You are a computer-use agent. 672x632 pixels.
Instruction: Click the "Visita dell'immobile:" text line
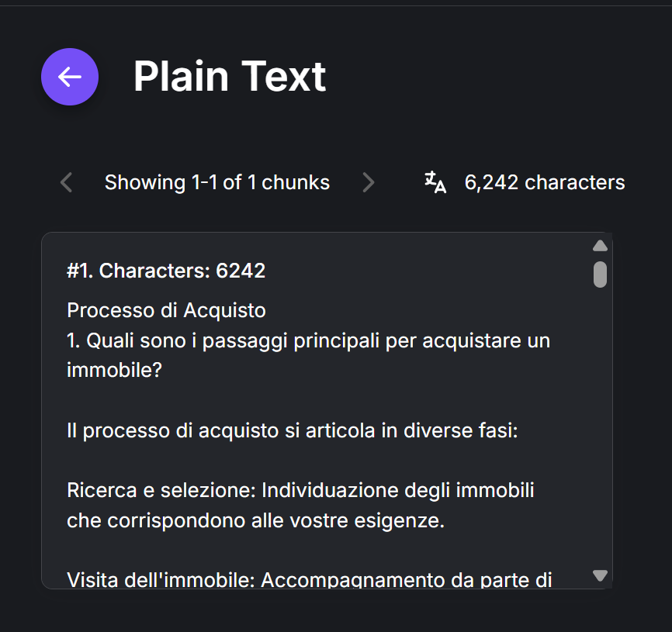[161, 580]
